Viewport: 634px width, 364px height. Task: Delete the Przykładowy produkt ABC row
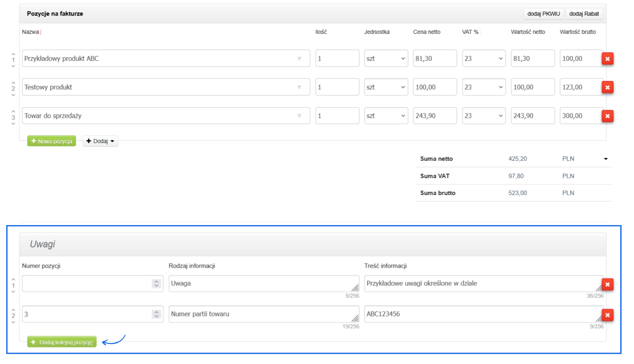(x=607, y=59)
